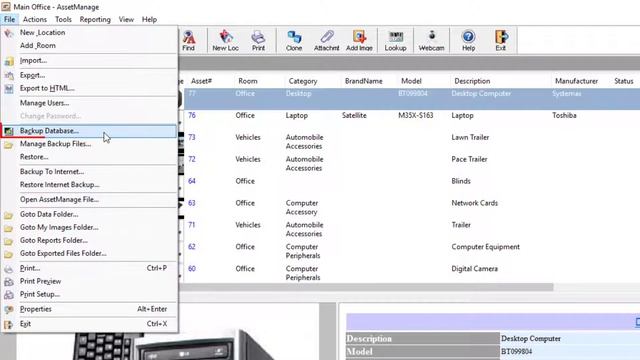Screen dimensions: 640x360
Task: Choose New Location from File menu
Action: (x=89, y=32)
